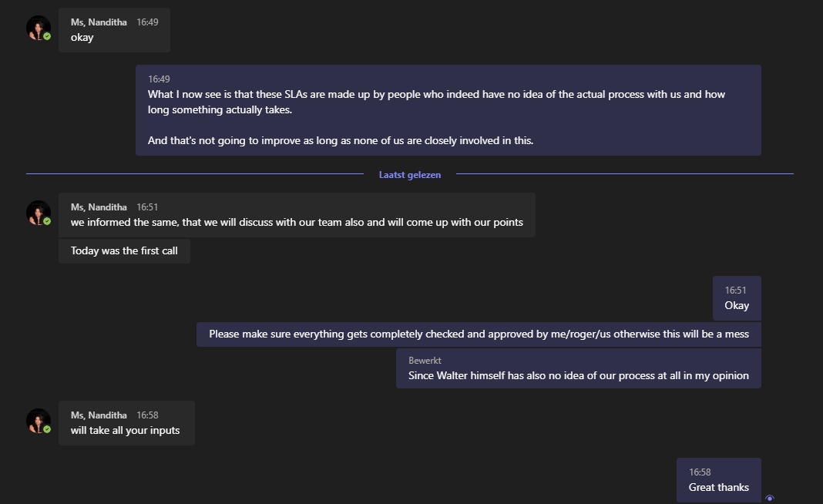Click green presence badge on the 16:58 avatar
Viewport: 823px width, 504px height.
(47, 429)
